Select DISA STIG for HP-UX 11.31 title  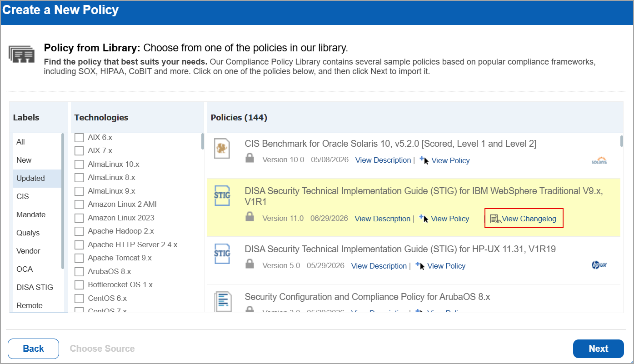400,249
